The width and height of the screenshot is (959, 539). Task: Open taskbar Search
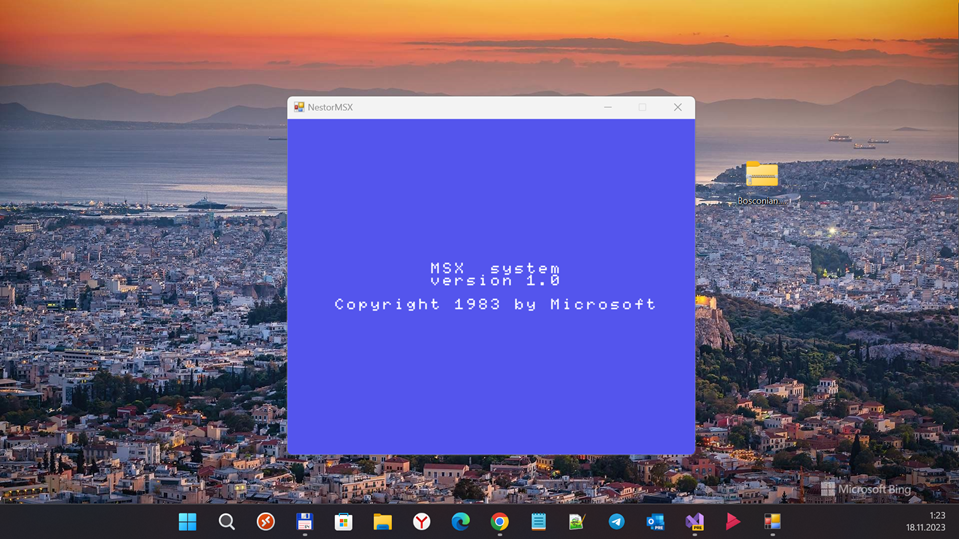pyautogui.click(x=226, y=521)
